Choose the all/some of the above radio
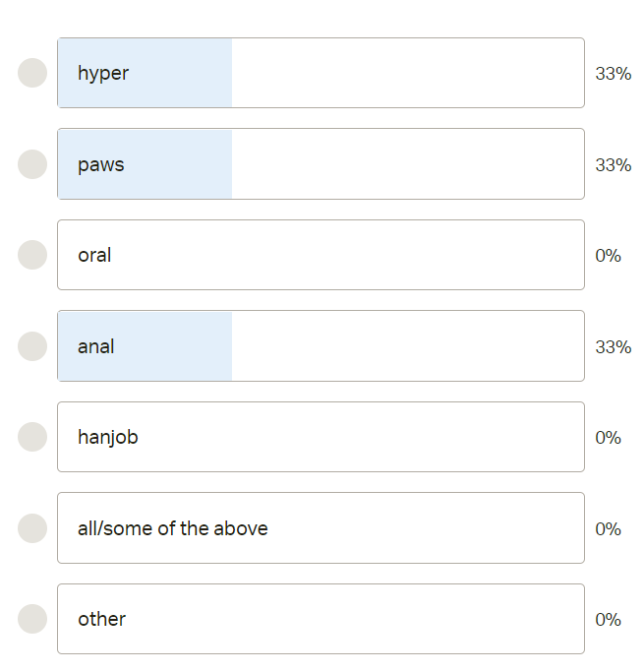 pyautogui.click(x=32, y=528)
